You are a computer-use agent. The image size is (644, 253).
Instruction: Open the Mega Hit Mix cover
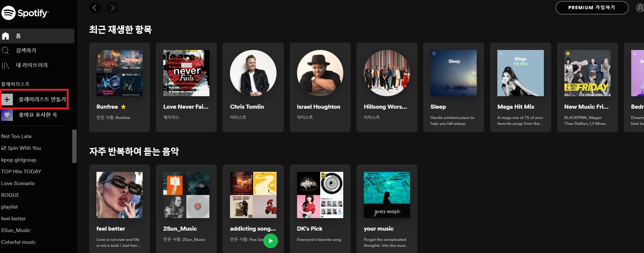point(520,73)
